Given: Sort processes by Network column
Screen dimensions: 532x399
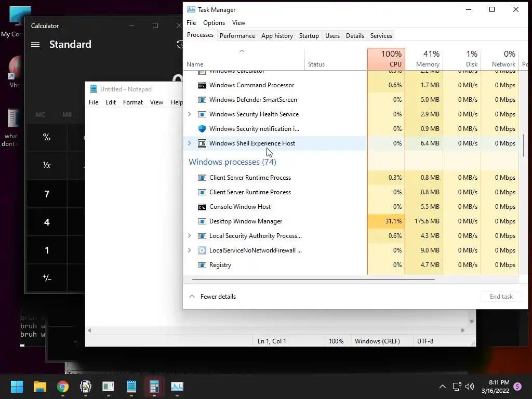Looking at the screenshot, I should pos(500,59).
